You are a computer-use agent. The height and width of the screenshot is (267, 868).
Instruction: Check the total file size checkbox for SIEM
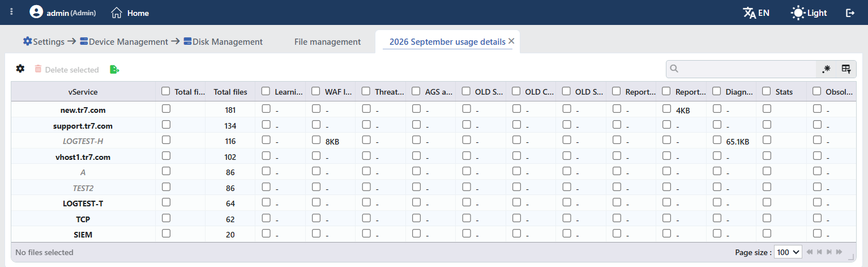166,233
